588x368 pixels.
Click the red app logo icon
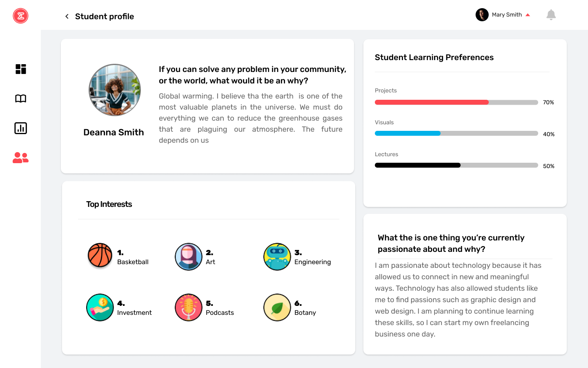20,16
